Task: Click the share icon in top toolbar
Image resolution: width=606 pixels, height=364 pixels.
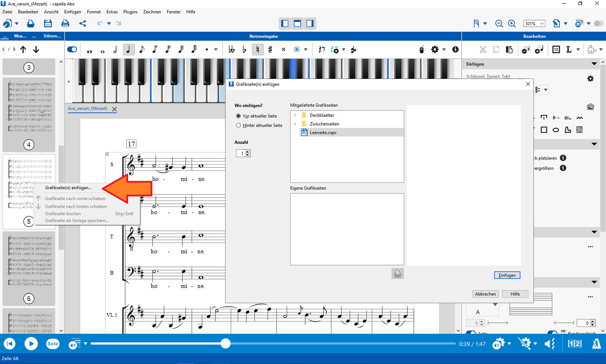Action: coord(83,23)
